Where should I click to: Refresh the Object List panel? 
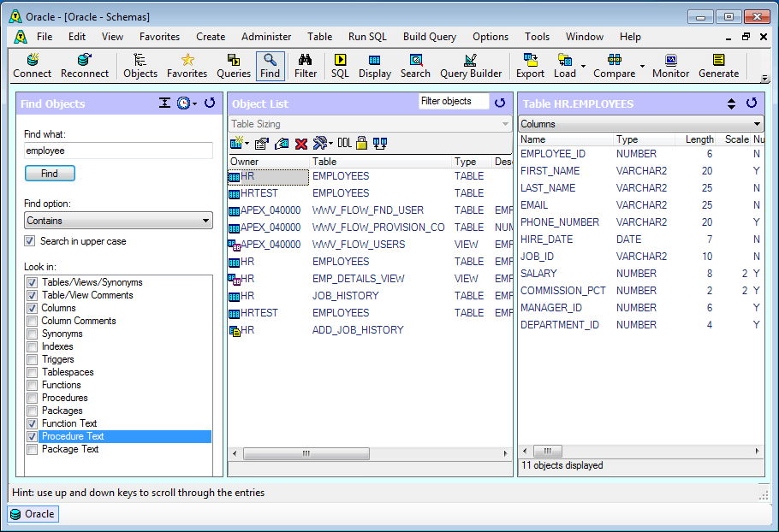pyautogui.click(x=500, y=103)
